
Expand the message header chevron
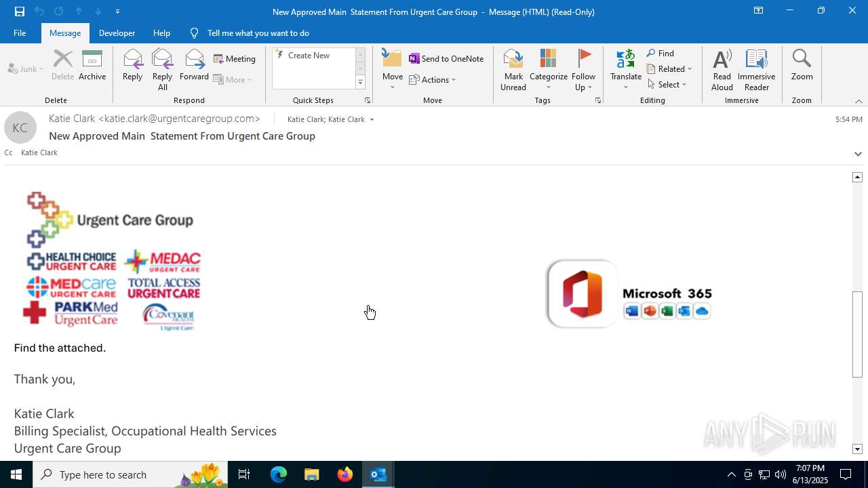858,154
